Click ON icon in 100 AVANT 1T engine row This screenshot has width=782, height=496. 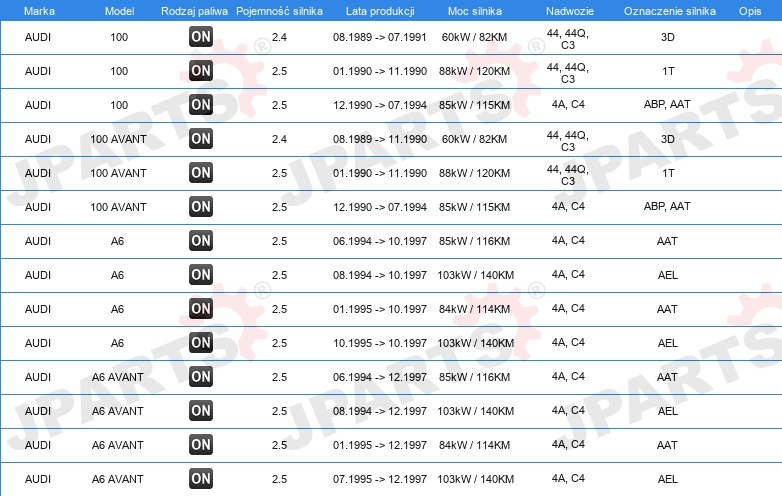(x=201, y=173)
